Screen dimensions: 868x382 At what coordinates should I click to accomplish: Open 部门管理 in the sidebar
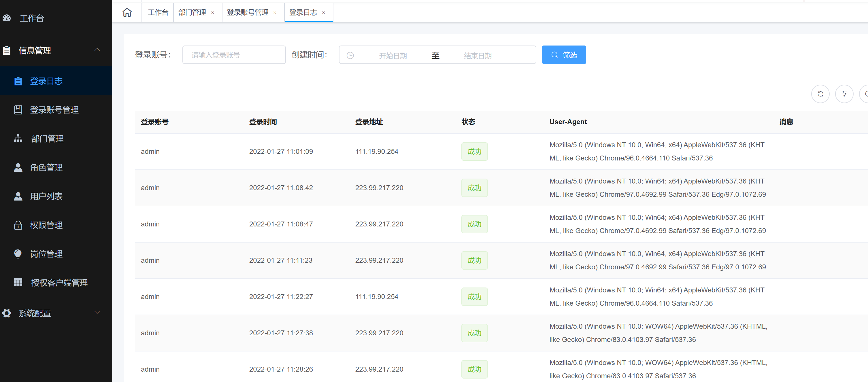[56, 139]
